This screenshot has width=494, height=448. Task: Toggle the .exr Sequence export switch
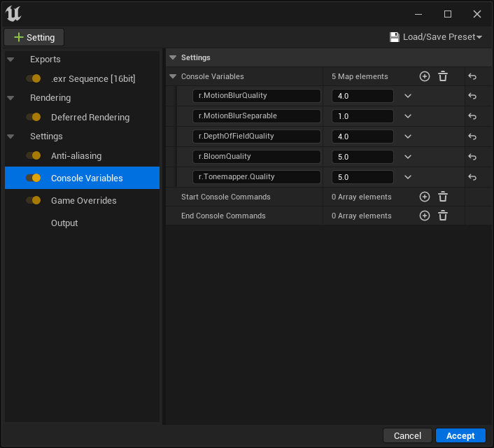click(x=34, y=78)
